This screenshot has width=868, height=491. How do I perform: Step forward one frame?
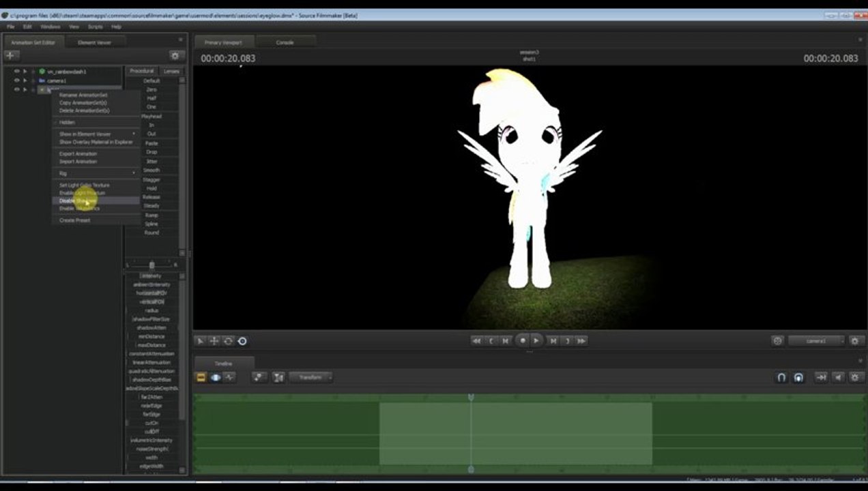pos(553,341)
